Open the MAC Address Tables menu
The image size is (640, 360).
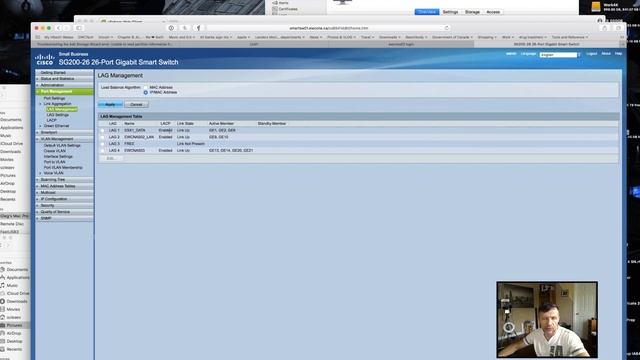point(64,186)
